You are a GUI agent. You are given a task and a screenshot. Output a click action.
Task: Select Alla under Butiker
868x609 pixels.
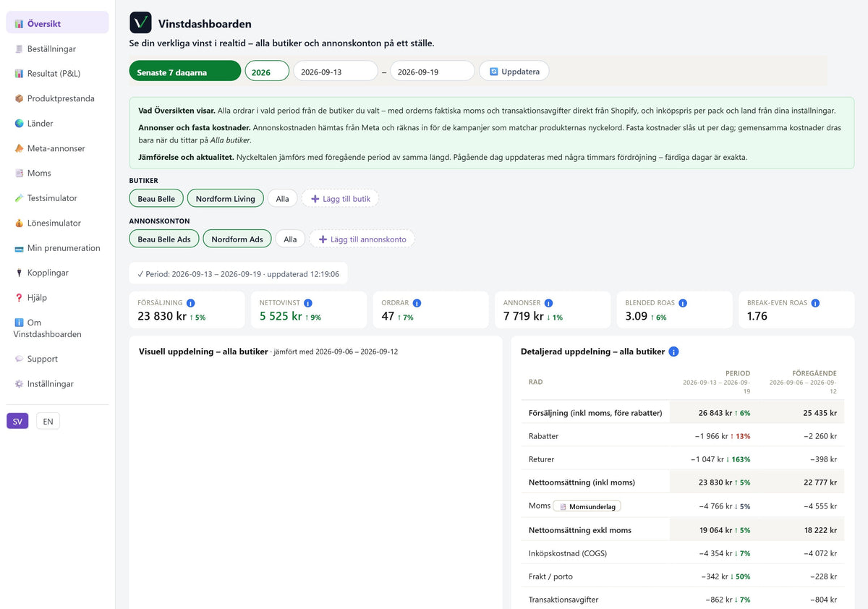click(x=282, y=198)
